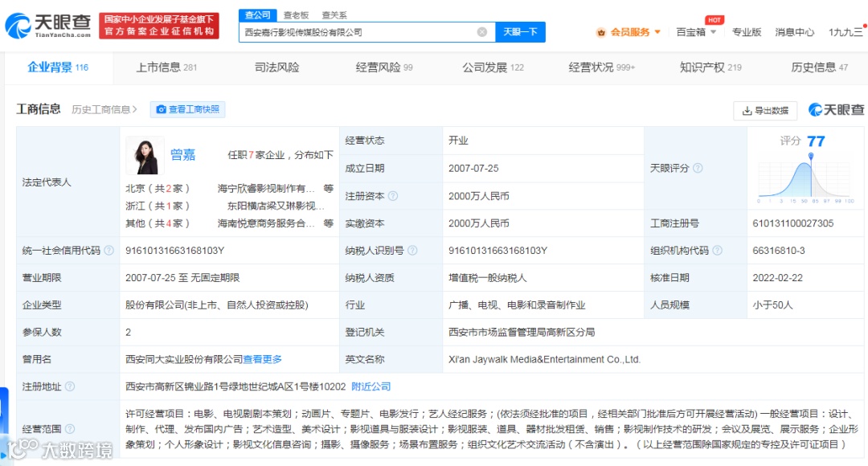The height and width of the screenshot is (466, 868).
Task: Open the 专业版 link
Action: pyautogui.click(x=746, y=32)
